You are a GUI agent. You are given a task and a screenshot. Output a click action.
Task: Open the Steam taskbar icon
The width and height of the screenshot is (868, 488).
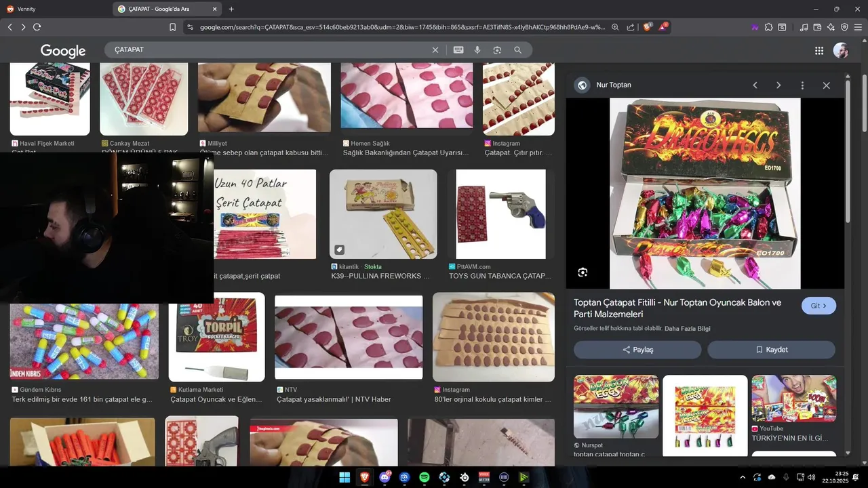click(465, 477)
